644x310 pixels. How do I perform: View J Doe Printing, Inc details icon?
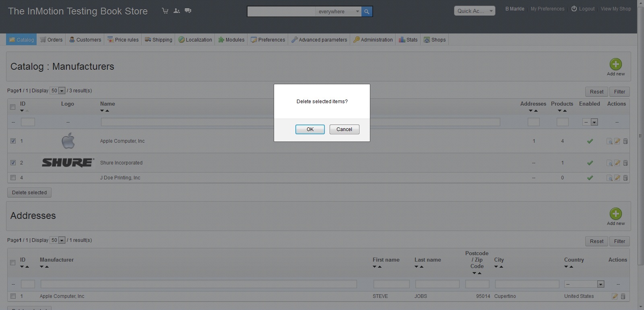click(609, 178)
